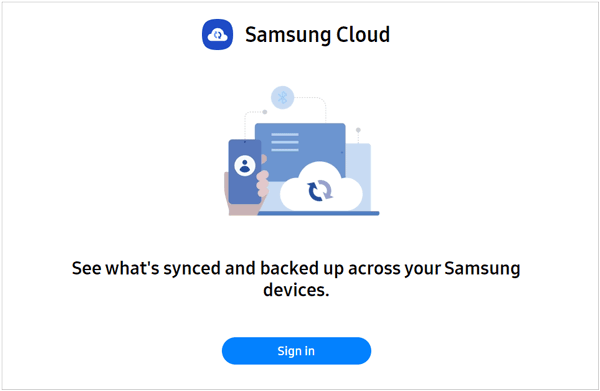Click the top of the blue phone body
The height and width of the screenshot is (391, 600).
pyautogui.click(x=245, y=145)
